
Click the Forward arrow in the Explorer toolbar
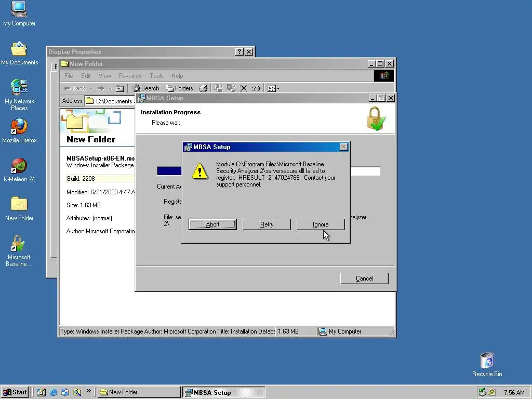(x=101, y=88)
